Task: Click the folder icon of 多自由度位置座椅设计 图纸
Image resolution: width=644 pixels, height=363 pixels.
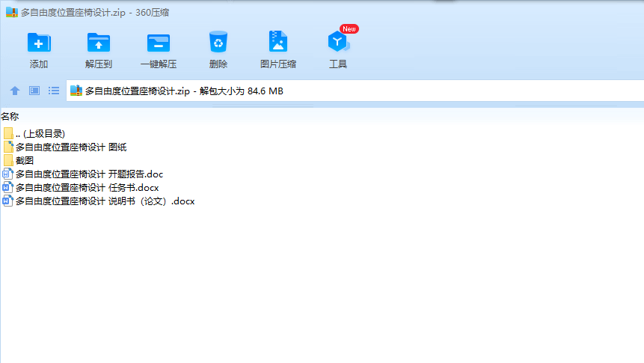Action: tap(8, 147)
